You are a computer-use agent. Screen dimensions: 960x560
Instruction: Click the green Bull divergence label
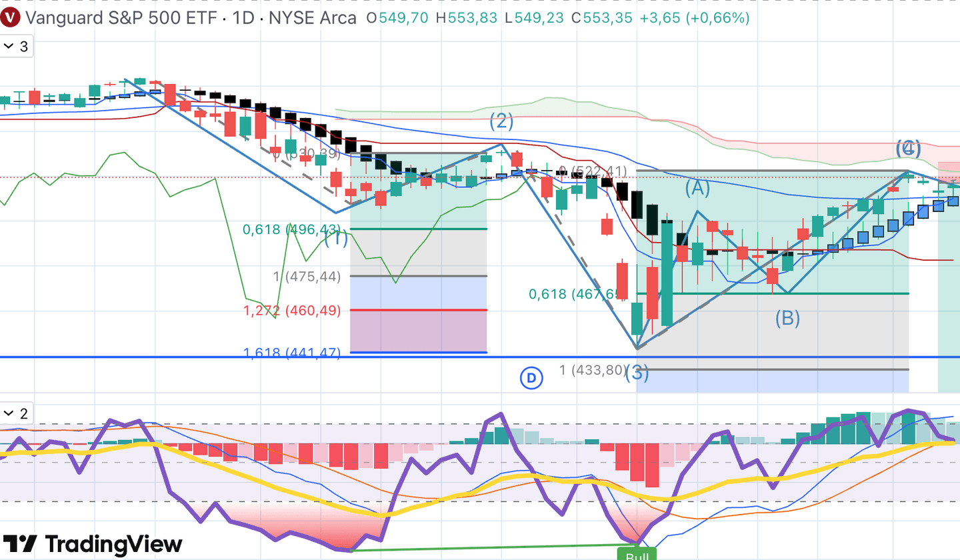tap(636, 553)
